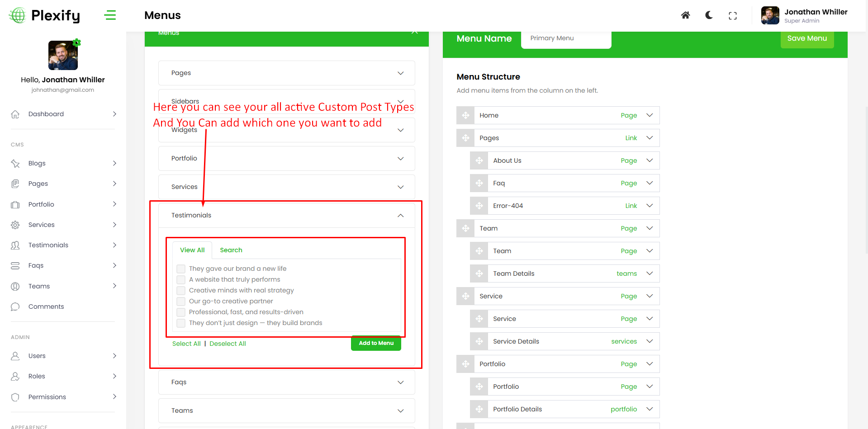Viewport: 868px width, 429px height.
Task: Click the Add to Menu button
Action: tap(376, 343)
